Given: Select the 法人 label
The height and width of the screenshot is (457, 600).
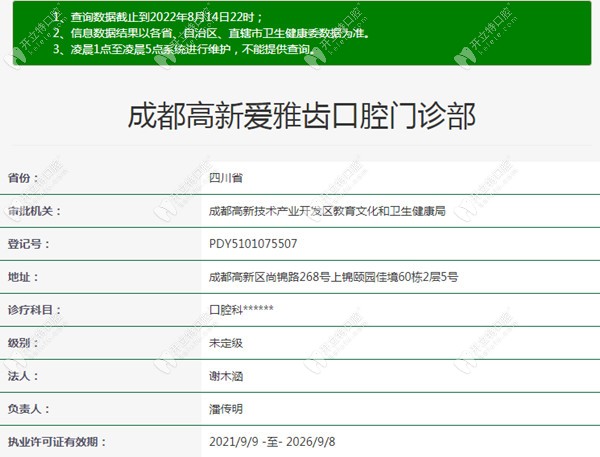Looking at the screenshot, I should click(x=23, y=376).
